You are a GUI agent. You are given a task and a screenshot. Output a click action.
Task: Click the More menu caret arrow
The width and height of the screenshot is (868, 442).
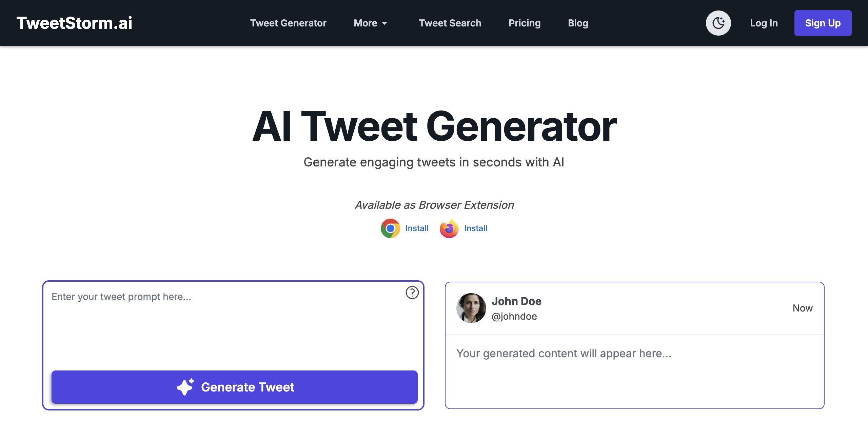(x=384, y=23)
